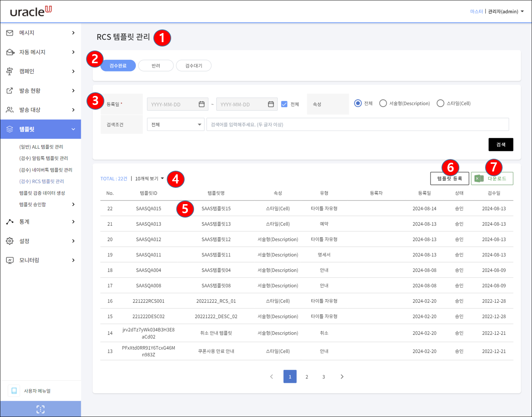Viewport: 532px width, 417px height.
Task: Open the 10개씩 보기 page size dropdown
Action: click(x=150, y=178)
